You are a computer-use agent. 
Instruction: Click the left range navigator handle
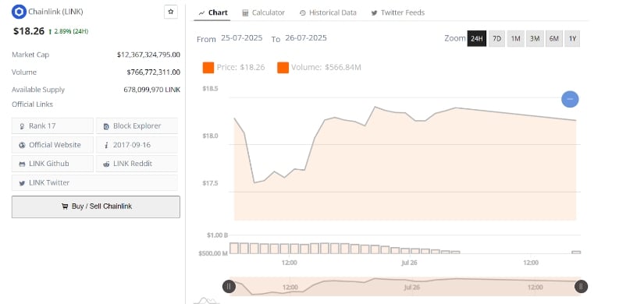click(229, 286)
